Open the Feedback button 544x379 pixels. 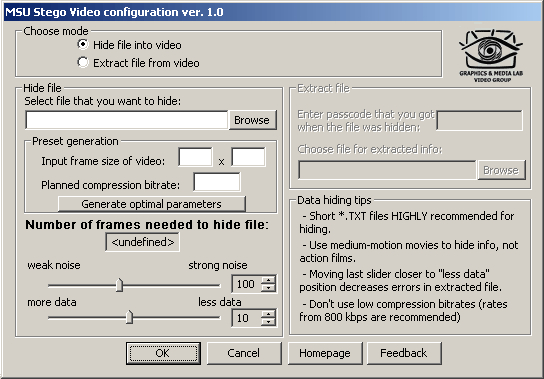tap(404, 353)
